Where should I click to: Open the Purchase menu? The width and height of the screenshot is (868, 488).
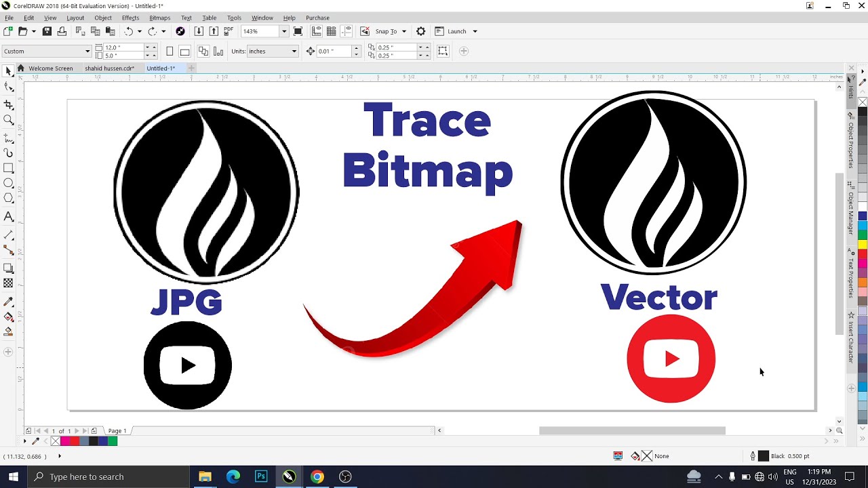[317, 18]
